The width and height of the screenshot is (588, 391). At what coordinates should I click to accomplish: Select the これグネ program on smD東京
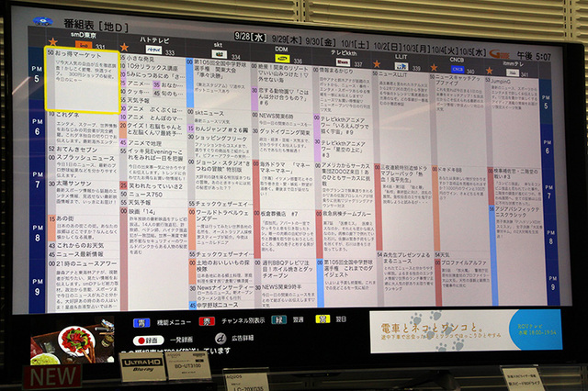(83, 128)
